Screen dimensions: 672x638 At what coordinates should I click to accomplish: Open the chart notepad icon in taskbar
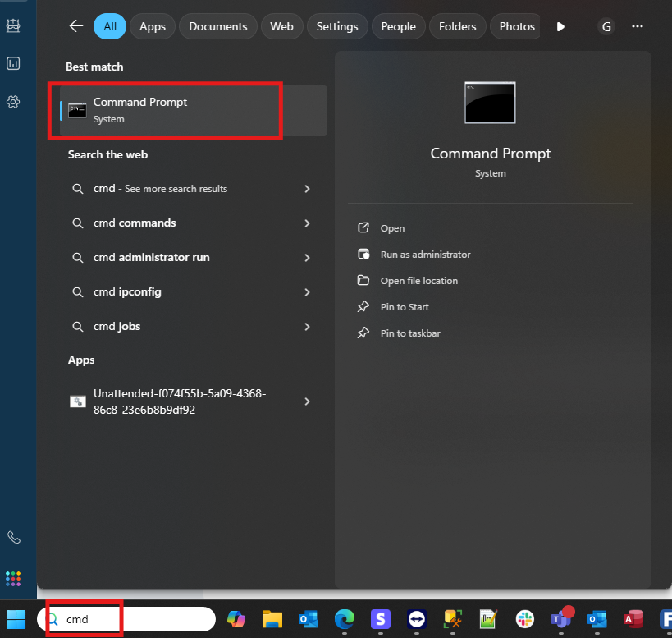[x=488, y=619]
